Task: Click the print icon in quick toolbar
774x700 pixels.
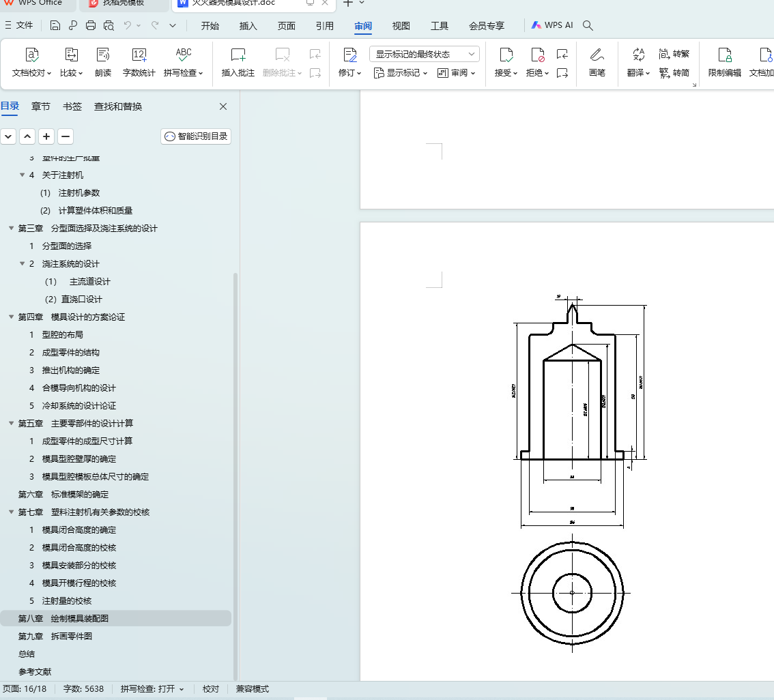Action: pyautogui.click(x=91, y=26)
